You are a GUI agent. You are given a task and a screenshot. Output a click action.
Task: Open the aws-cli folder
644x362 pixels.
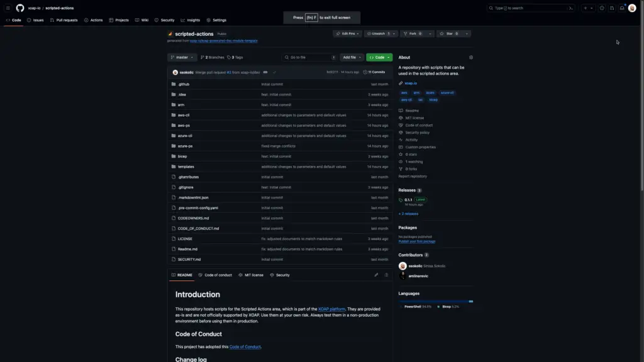coord(184,115)
